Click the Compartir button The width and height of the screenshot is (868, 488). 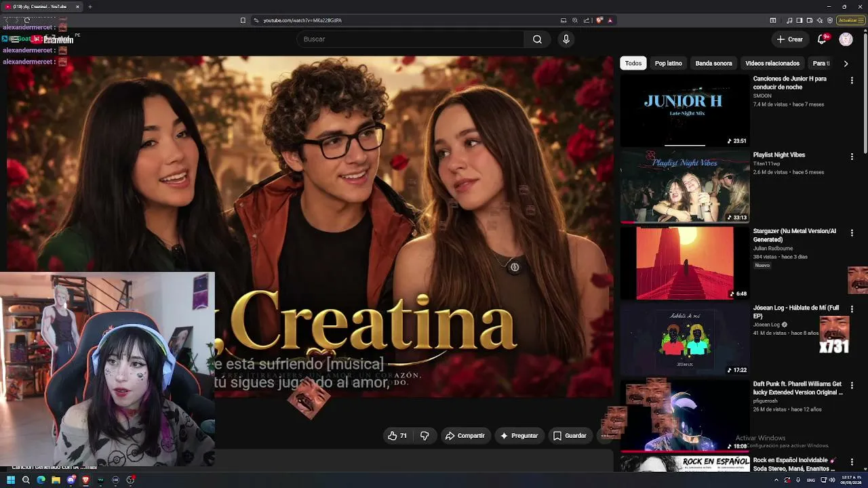[x=465, y=436]
